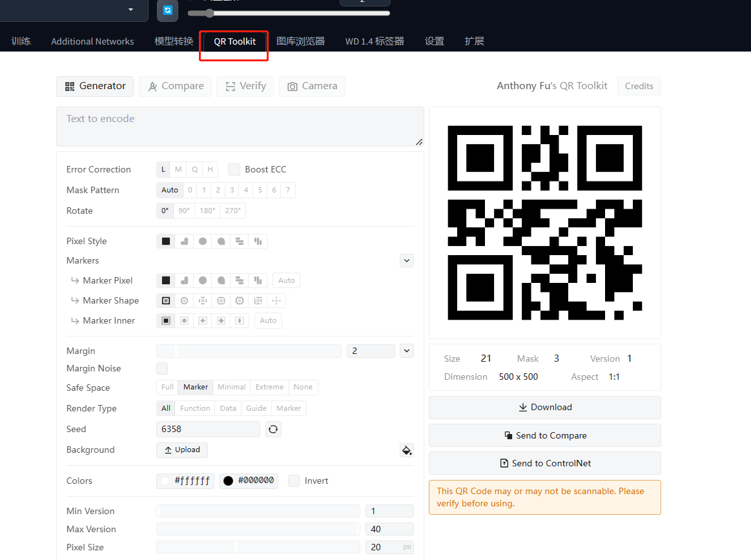Switch to the 图库浏览器 tab
The height and width of the screenshot is (560, 751).
(301, 42)
